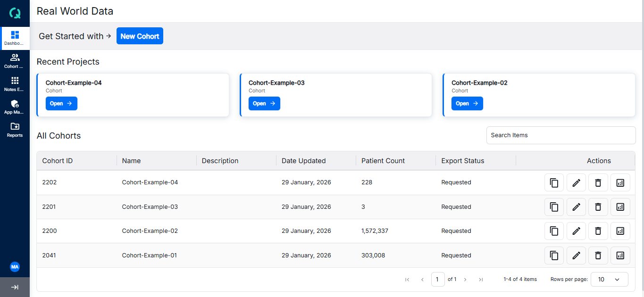Click the Cohort-Example-04 card title
Screen dimensions: 644x297
pos(74,83)
